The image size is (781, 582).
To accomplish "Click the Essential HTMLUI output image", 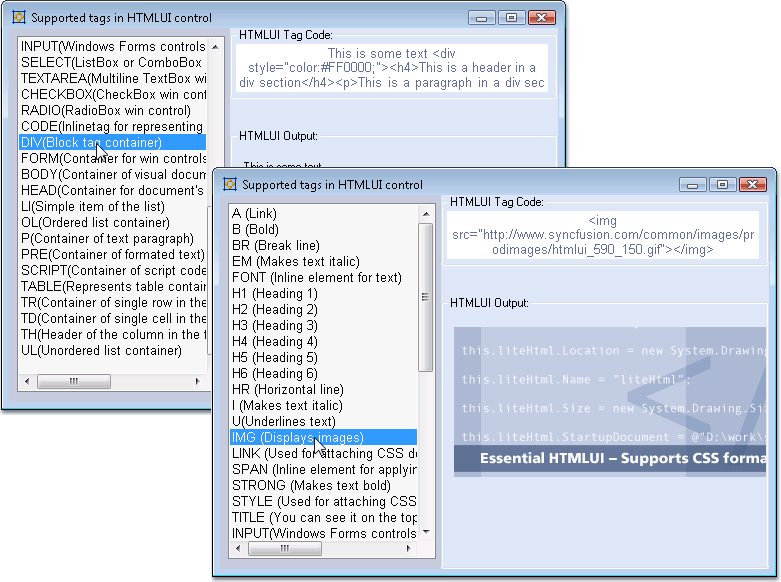I will 610,402.
